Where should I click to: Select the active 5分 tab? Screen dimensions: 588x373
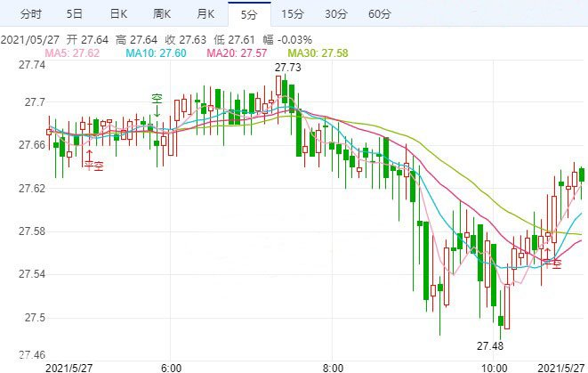(x=247, y=14)
